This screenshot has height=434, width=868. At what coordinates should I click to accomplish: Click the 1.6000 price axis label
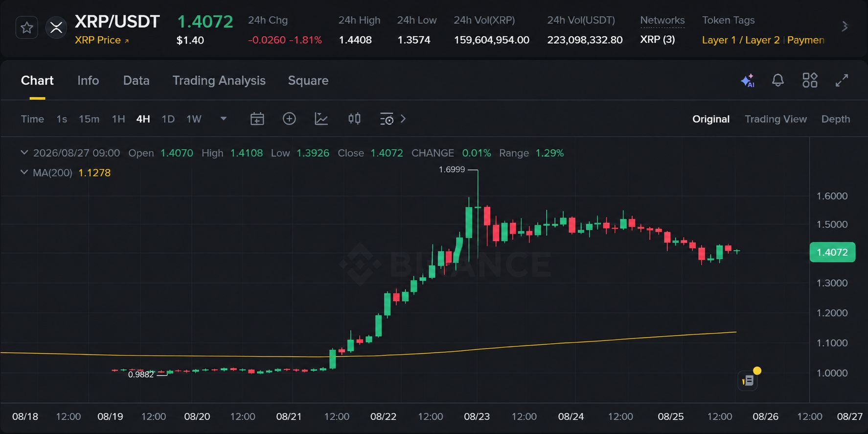point(832,196)
